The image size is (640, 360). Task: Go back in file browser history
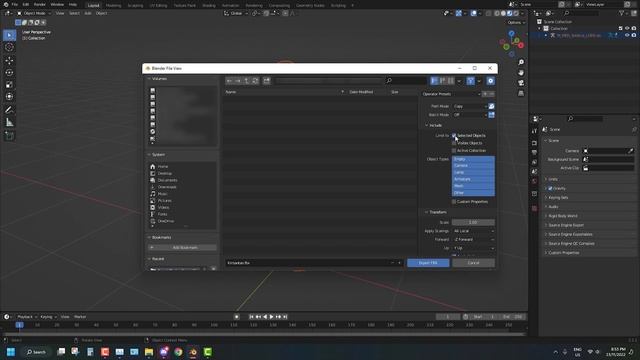click(229, 81)
